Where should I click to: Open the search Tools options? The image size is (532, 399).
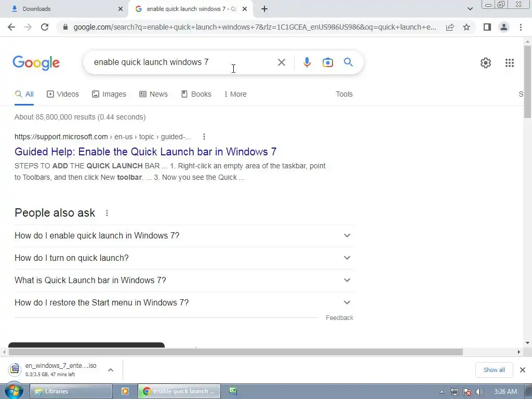[344, 95]
